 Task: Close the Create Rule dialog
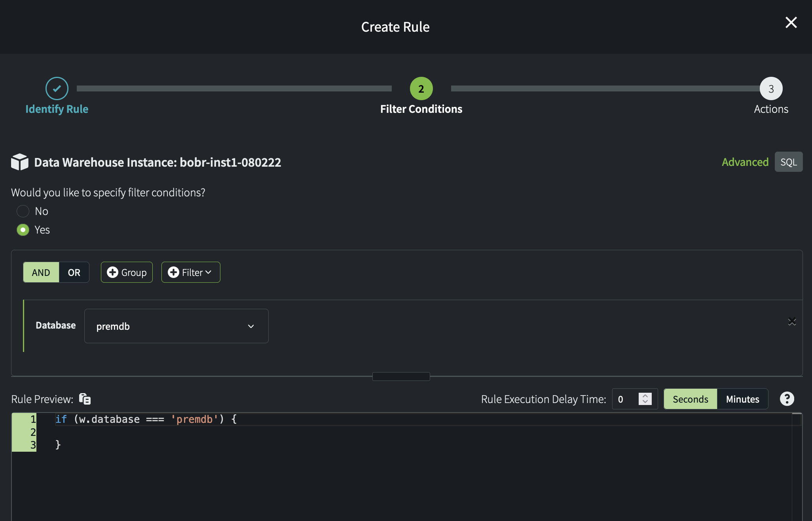tap(791, 23)
